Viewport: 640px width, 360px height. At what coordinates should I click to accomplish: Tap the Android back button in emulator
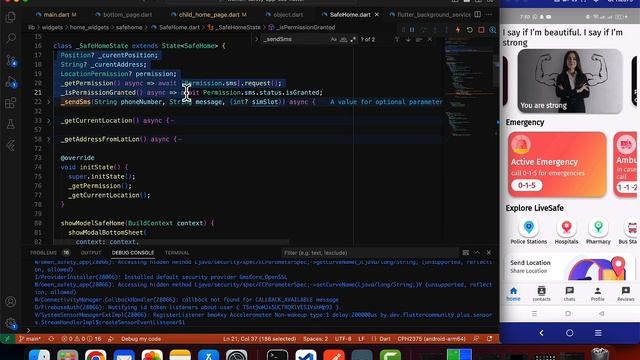(541, 333)
